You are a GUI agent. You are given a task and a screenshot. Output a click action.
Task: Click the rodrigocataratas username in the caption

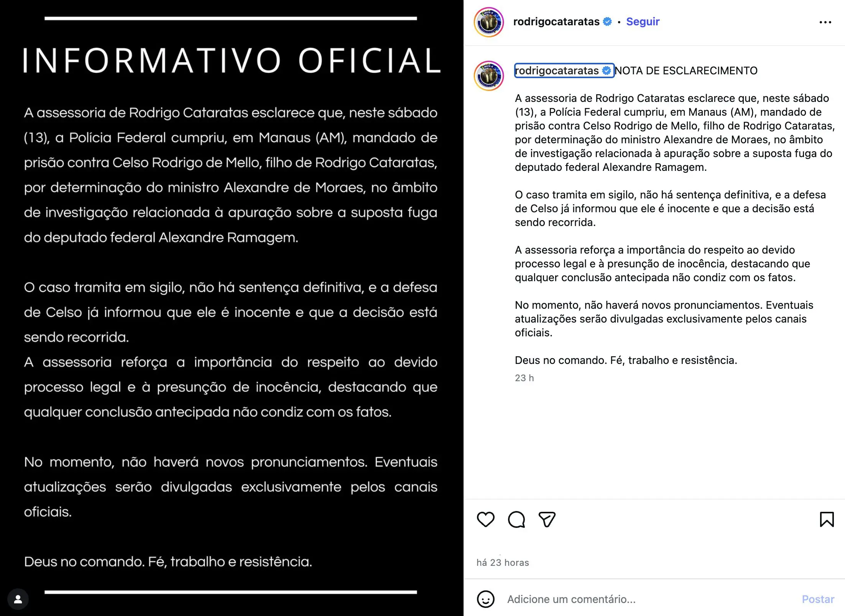pos(557,70)
